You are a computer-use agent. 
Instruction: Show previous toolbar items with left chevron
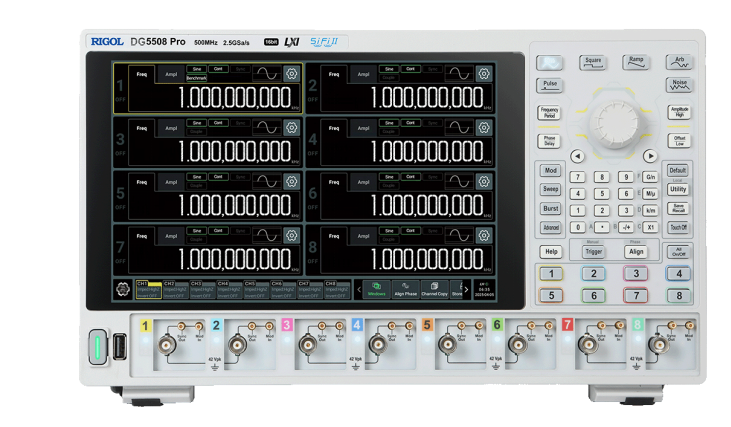click(x=359, y=289)
